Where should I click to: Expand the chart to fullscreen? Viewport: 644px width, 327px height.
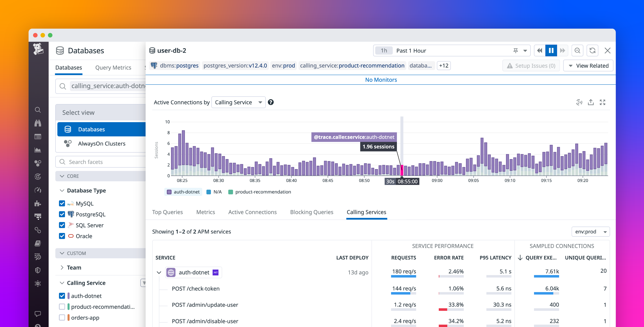(x=603, y=102)
